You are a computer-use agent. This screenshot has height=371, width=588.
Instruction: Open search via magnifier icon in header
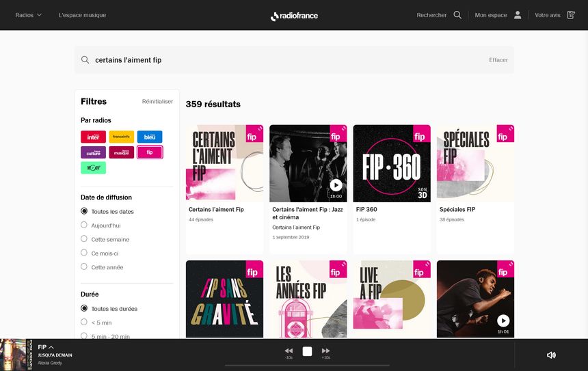click(x=457, y=15)
